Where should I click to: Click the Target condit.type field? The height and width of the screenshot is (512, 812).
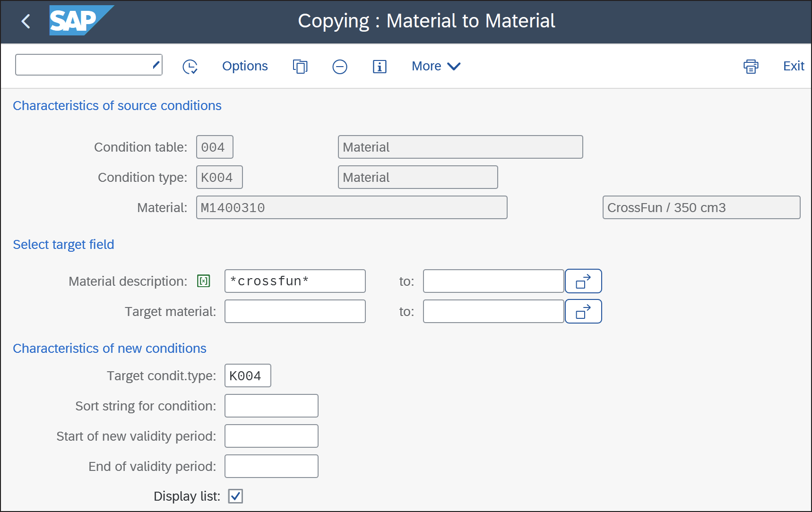click(248, 375)
